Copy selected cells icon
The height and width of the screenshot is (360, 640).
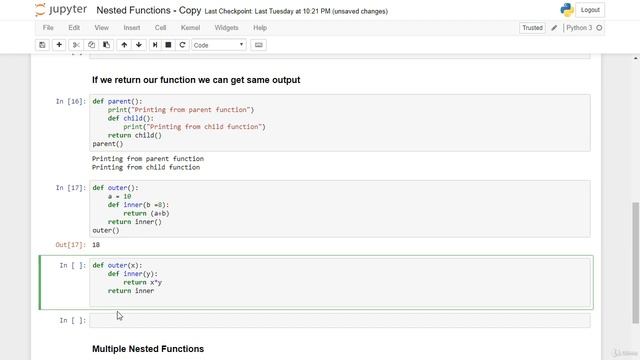point(91,45)
